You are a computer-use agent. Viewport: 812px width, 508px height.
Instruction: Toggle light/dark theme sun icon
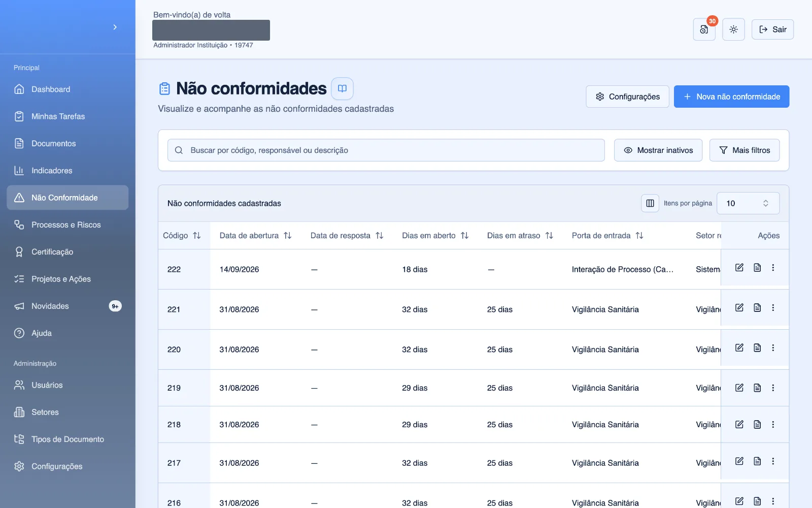(733, 29)
